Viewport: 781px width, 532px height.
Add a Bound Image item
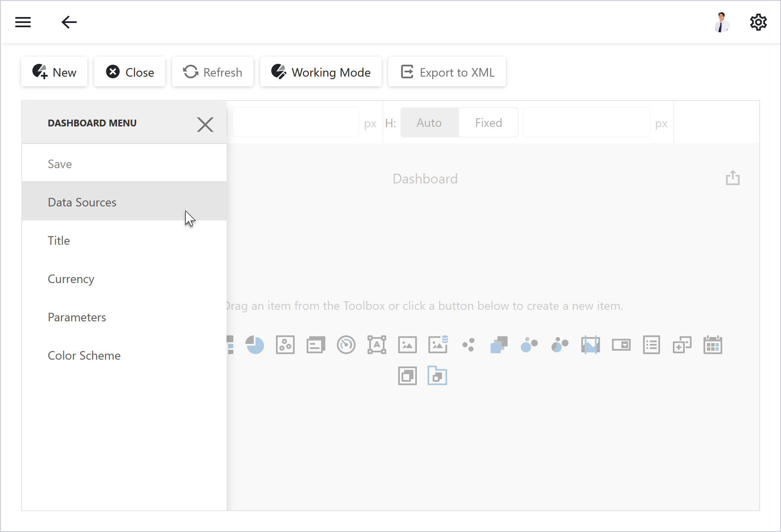pyautogui.click(x=438, y=345)
